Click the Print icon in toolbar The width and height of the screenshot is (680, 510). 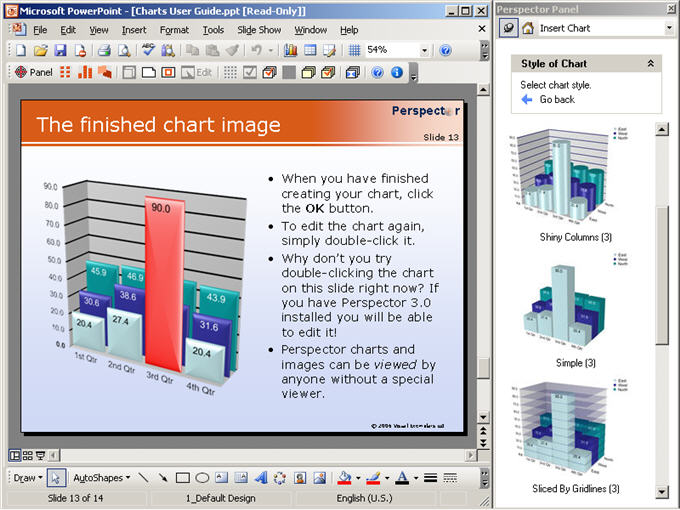(104, 50)
